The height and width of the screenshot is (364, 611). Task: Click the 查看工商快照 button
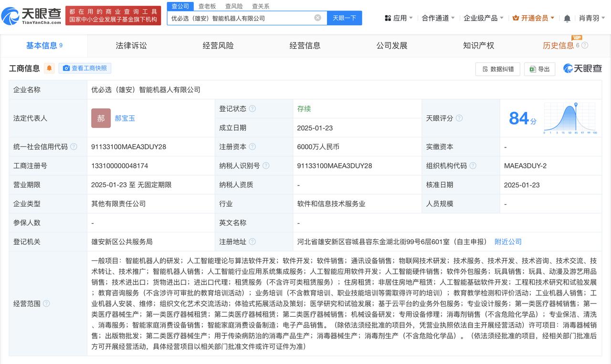point(85,68)
